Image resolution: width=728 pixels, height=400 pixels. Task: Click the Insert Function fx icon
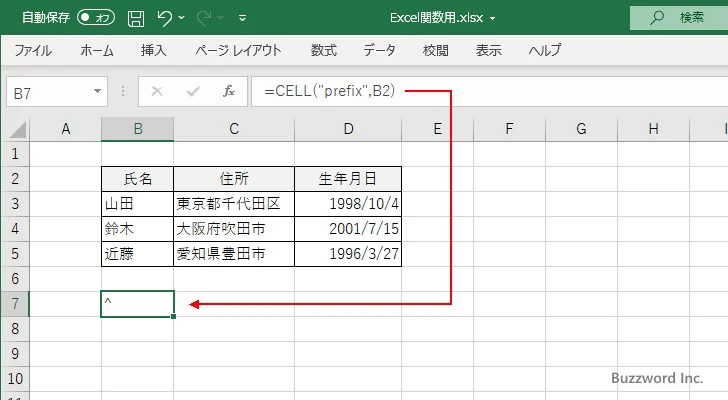[x=229, y=91]
